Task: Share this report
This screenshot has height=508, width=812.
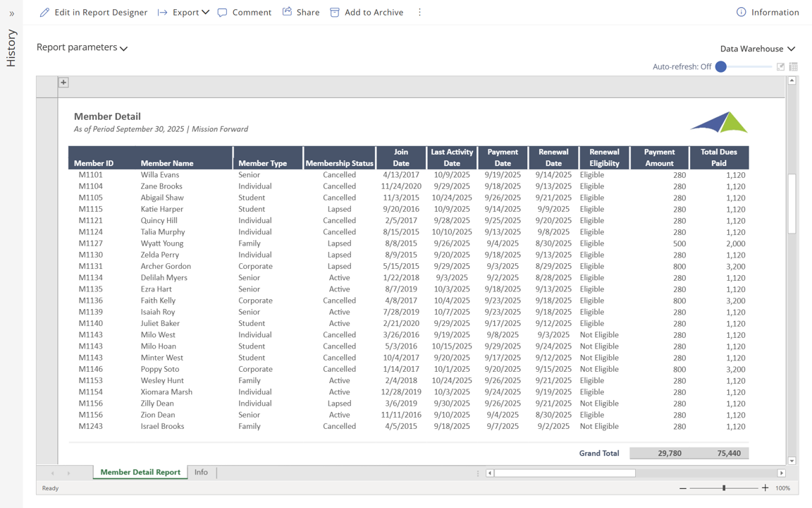Action: [301, 13]
